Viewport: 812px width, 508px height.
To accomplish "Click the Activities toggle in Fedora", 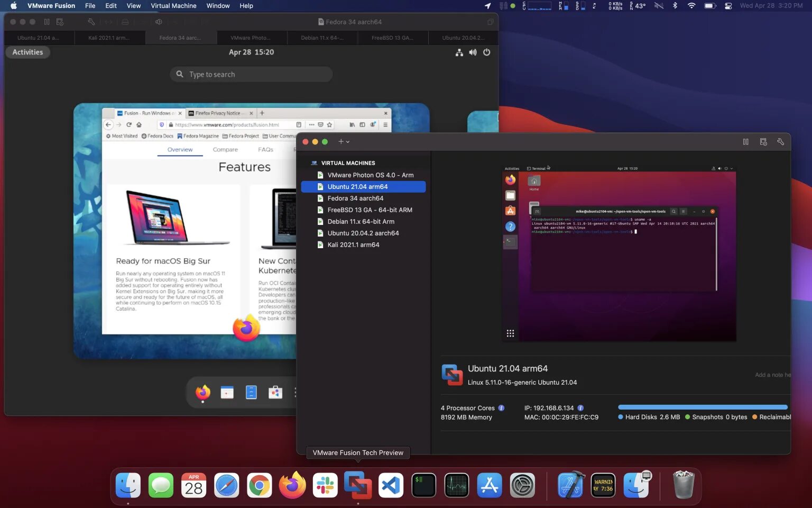I will [x=27, y=52].
